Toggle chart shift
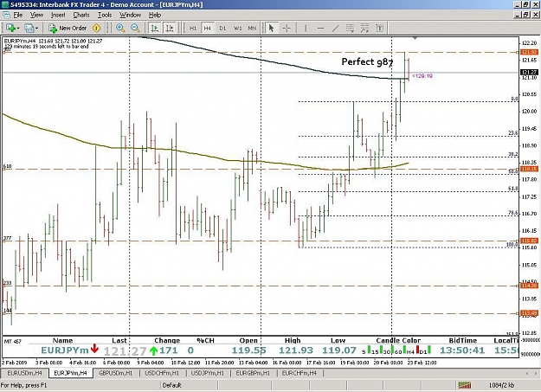The height and width of the screenshot is (392, 541). pos(170,28)
